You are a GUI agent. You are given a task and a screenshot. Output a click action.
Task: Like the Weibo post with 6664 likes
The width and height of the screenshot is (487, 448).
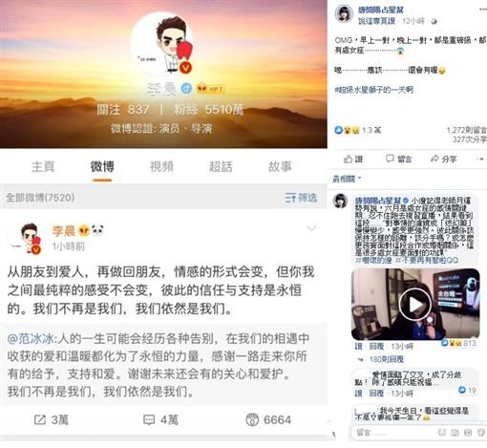[252, 420]
